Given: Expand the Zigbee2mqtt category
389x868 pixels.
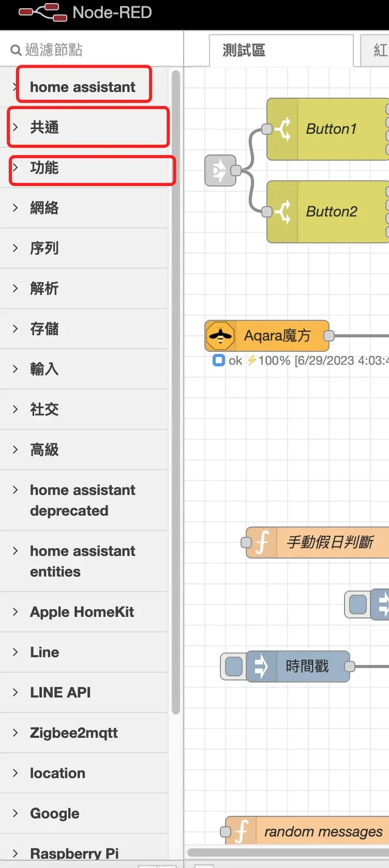Looking at the screenshot, I should 84,733.
